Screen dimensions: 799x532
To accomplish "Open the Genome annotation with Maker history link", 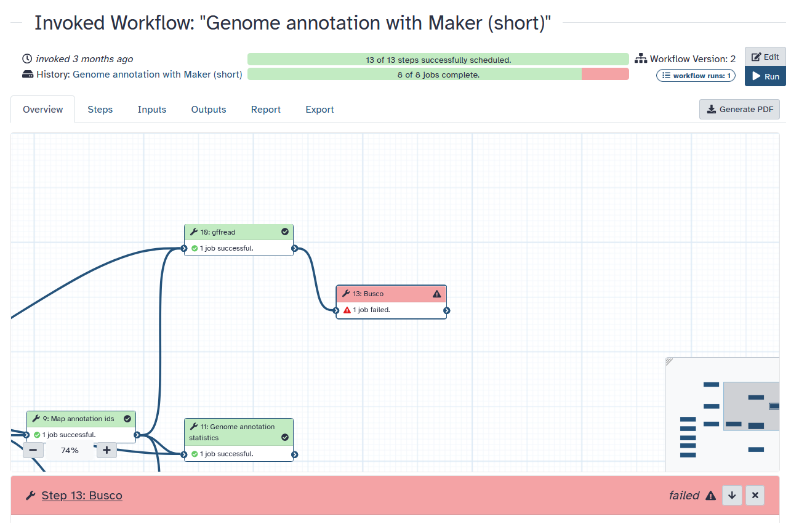I will click(157, 75).
